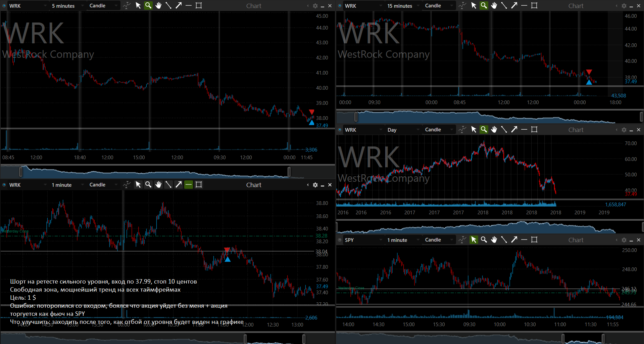Image resolution: width=644 pixels, height=344 pixels.
Task: Grab right range handle under SPY chart
Action: point(603,339)
